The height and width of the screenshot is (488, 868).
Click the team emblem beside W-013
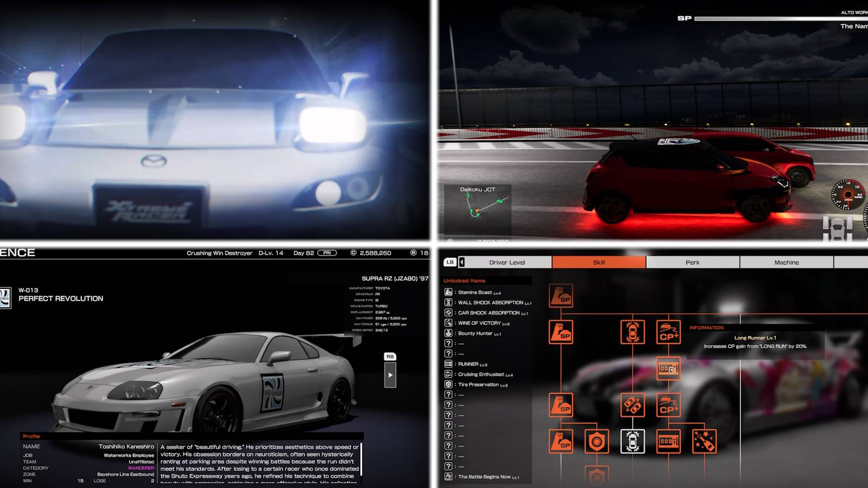tap(5, 298)
